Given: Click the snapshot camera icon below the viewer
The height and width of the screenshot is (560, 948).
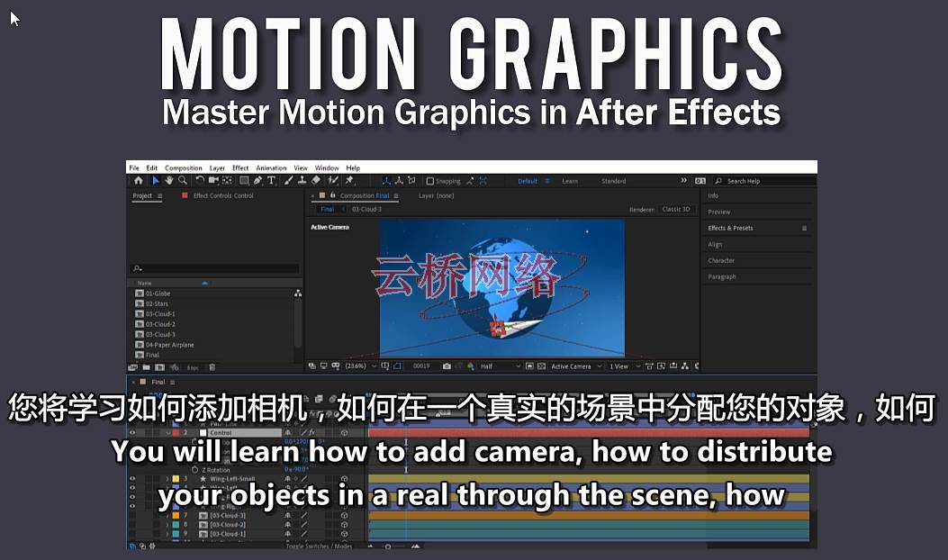Looking at the screenshot, I should pyautogui.click(x=447, y=366).
